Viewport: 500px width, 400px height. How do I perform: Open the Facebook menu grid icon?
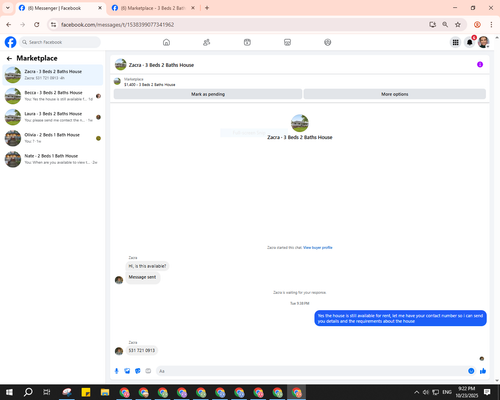pos(455,42)
